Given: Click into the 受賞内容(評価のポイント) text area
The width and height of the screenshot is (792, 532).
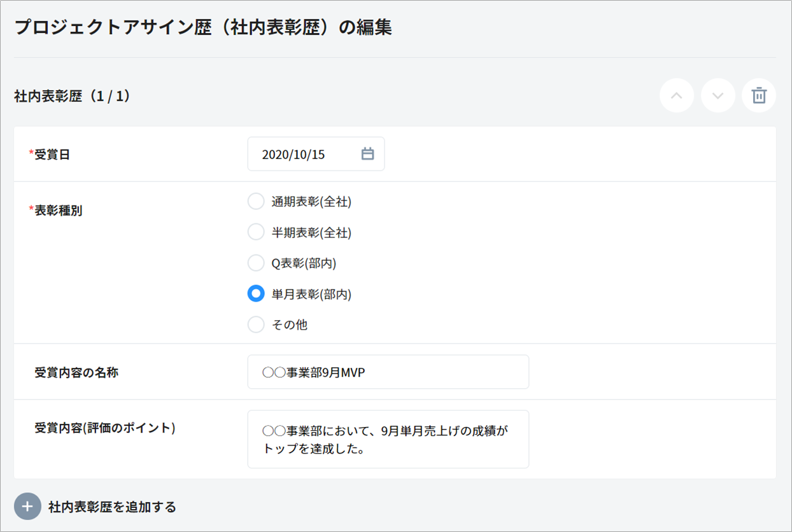Looking at the screenshot, I should click(388, 439).
